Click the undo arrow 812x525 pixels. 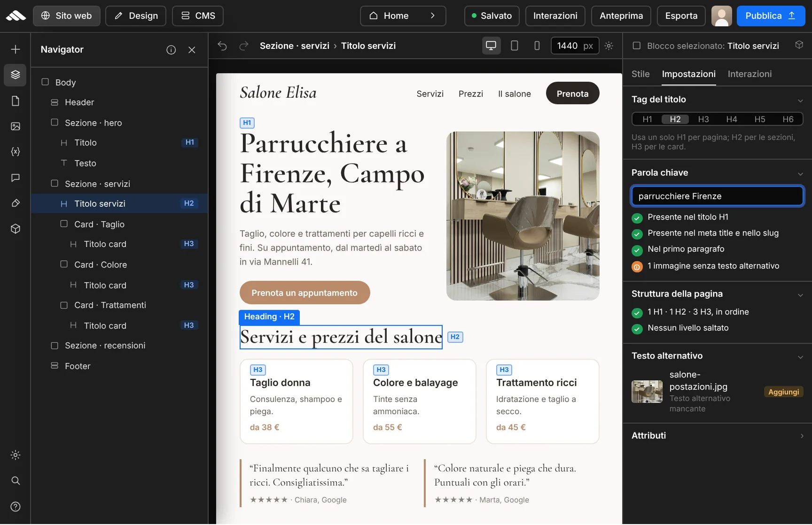click(222, 46)
